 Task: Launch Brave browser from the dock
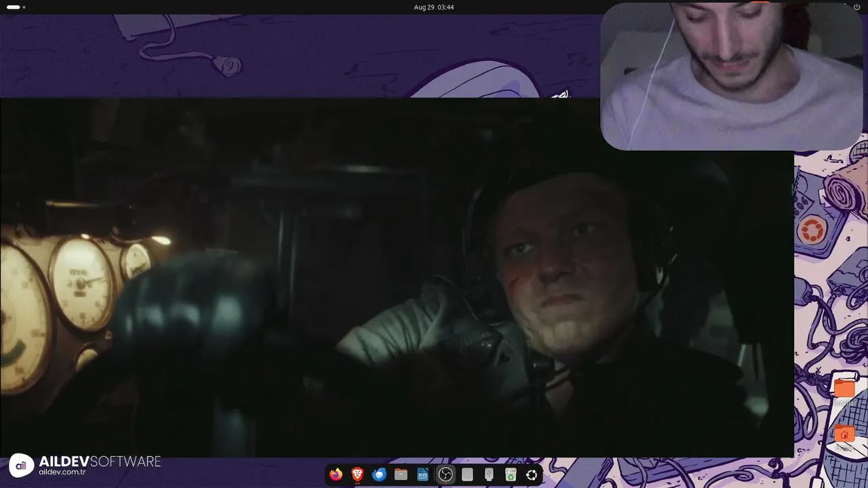coord(357,474)
